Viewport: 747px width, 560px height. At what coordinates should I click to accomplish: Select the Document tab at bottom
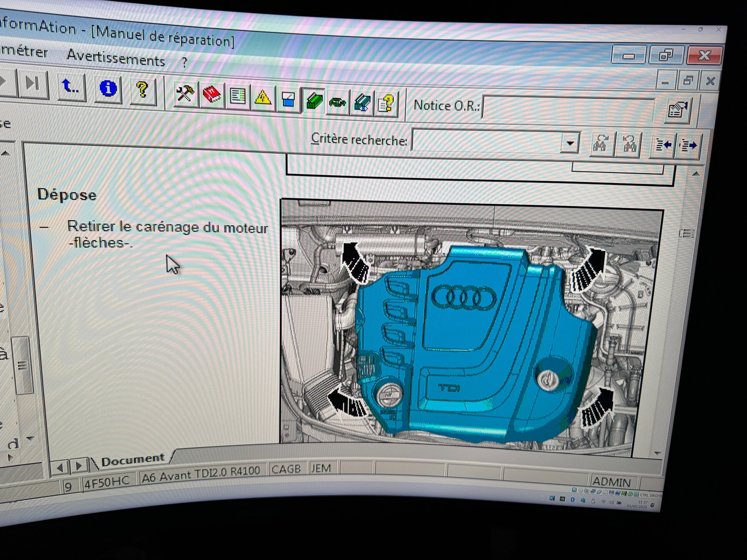coord(133,459)
